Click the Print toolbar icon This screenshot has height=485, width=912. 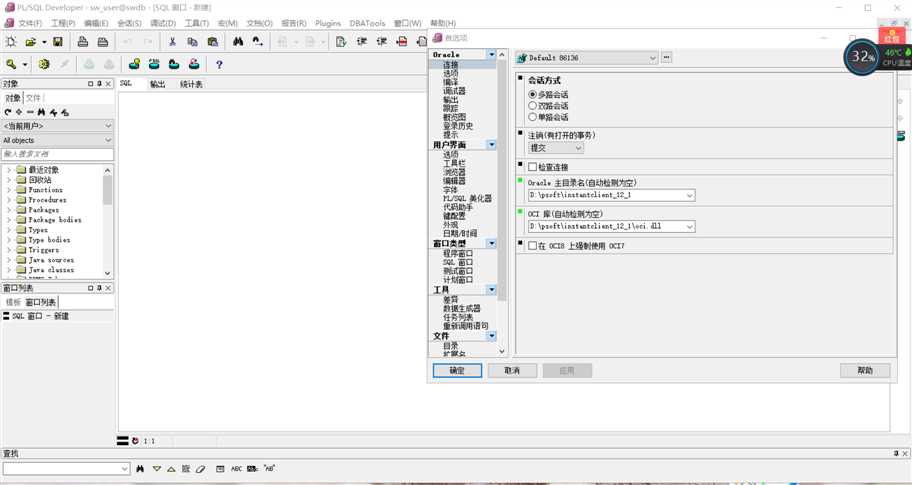(83, 42)
